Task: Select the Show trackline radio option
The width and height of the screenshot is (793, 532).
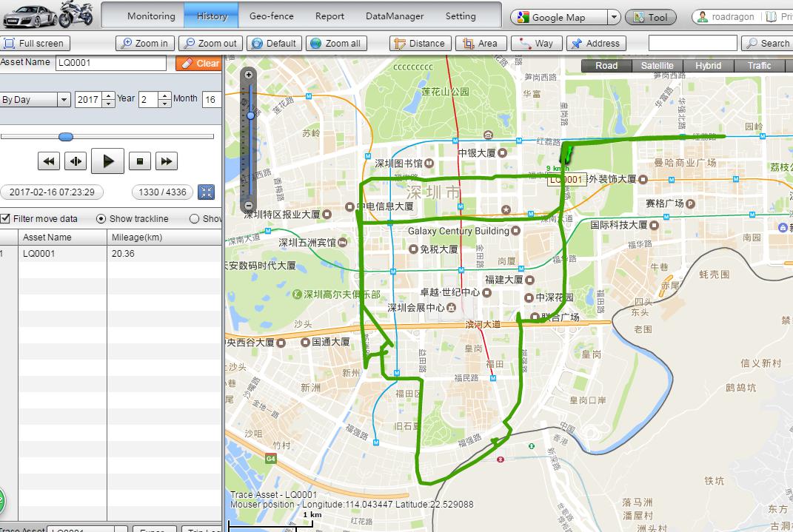Action: [x=101, y=219]
